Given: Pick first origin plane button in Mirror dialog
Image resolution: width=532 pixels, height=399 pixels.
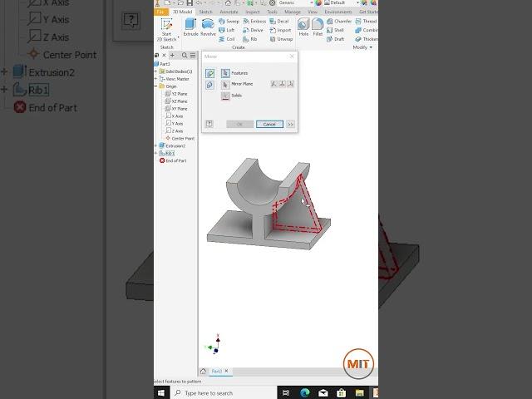Looking at the screenshot, I should pos(273,84).
